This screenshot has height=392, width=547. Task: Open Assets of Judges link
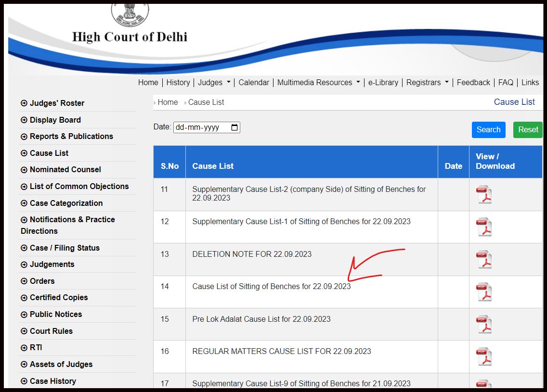coord(61,365)
